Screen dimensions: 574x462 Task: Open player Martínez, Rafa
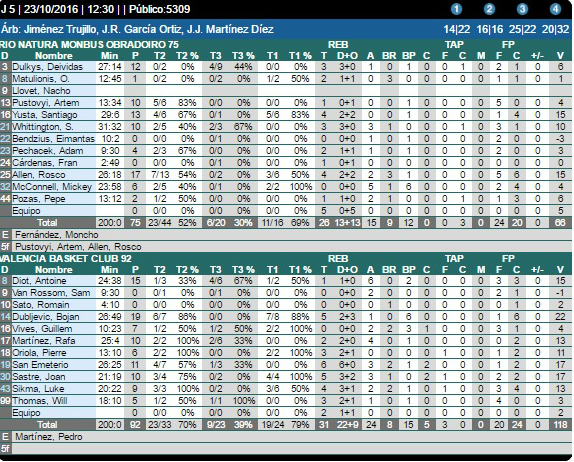pyautogui.click(x=44, y=341)
